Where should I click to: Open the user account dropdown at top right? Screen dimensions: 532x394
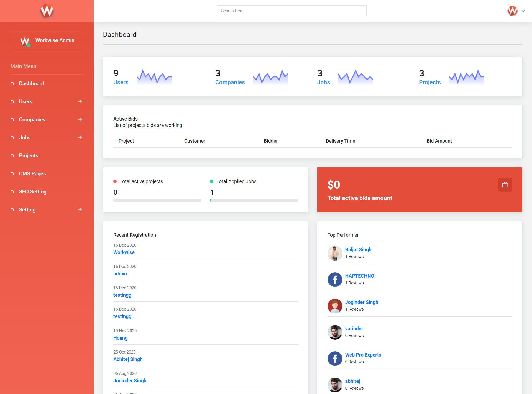pos(523,11)
